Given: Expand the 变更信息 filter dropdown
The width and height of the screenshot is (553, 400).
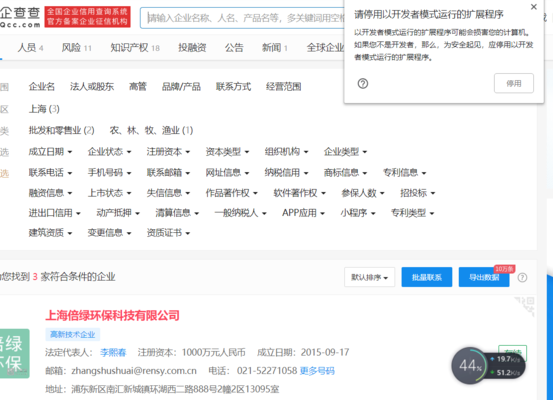Looking at the screenshot, I should coord(109,233).
